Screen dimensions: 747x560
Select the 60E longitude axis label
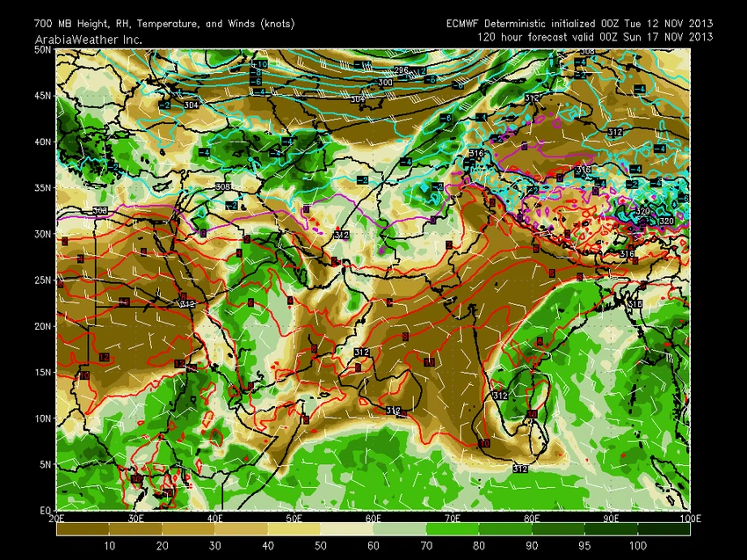(373, 519)
